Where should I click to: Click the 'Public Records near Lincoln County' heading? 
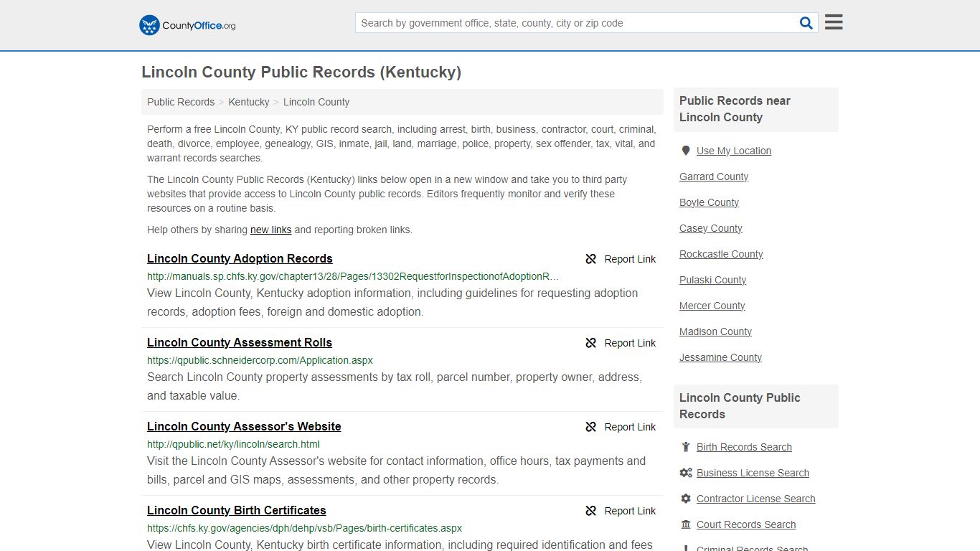(x=735, y=109)
